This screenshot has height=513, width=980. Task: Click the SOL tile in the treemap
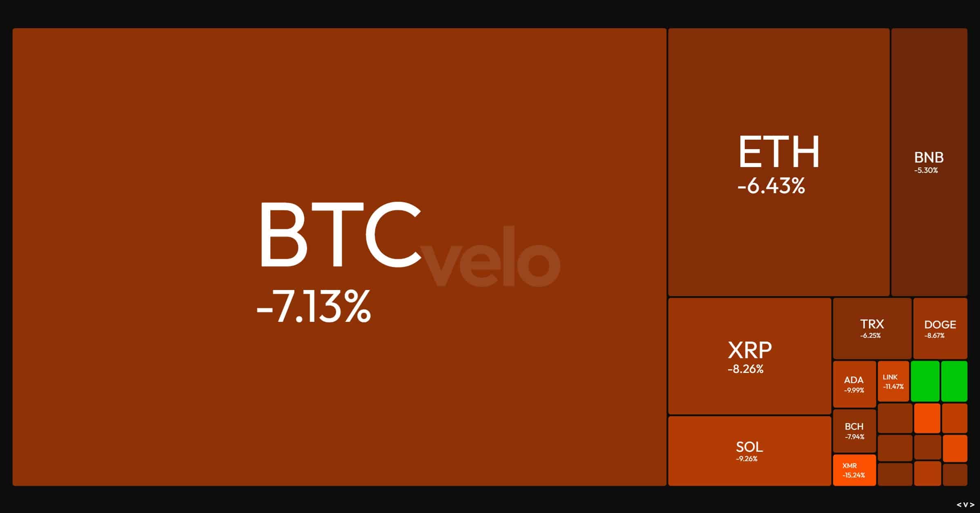pos(749,451)
